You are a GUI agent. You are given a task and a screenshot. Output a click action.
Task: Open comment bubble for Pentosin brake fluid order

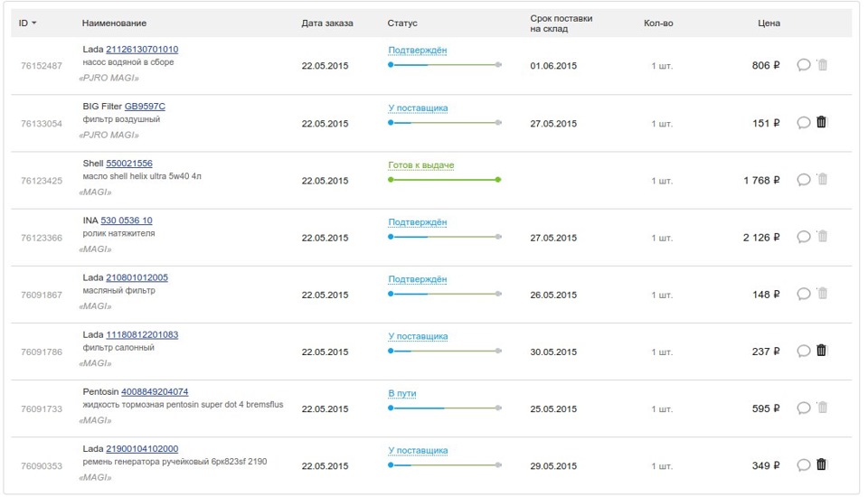[x=803, y=408]
